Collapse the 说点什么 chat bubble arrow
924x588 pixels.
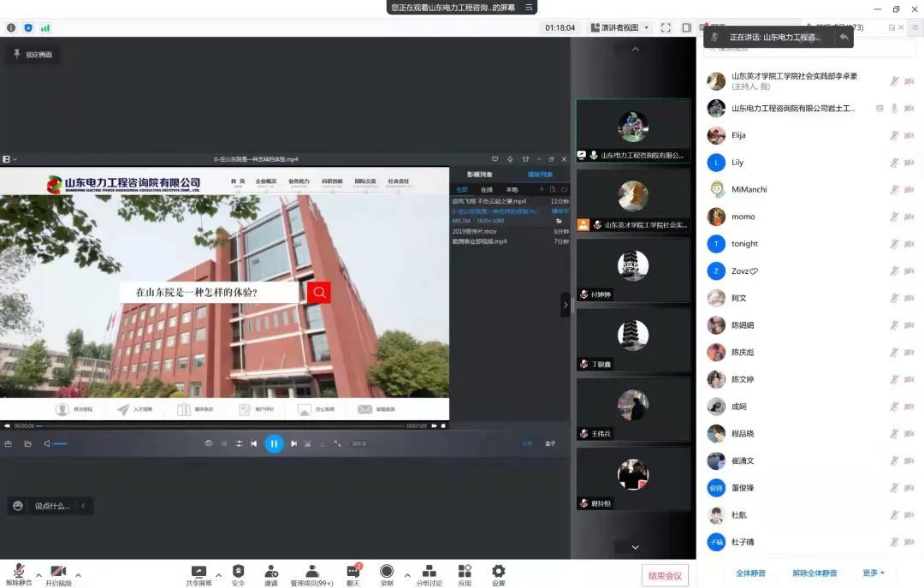coord(84,506)
